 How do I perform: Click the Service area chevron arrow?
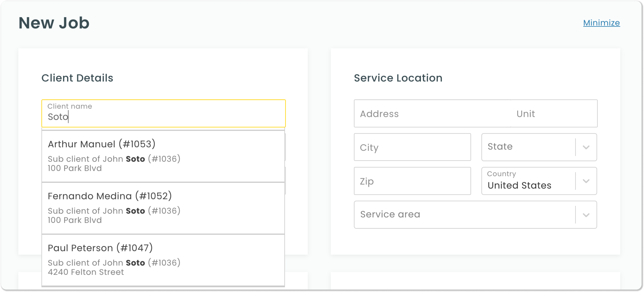coord(586,215)
